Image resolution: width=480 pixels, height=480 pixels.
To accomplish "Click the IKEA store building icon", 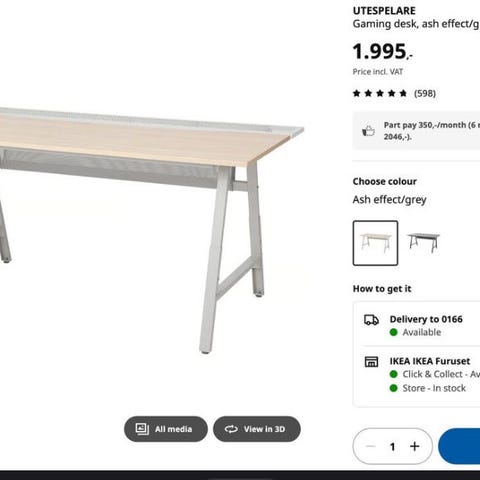I will (371, 362).
